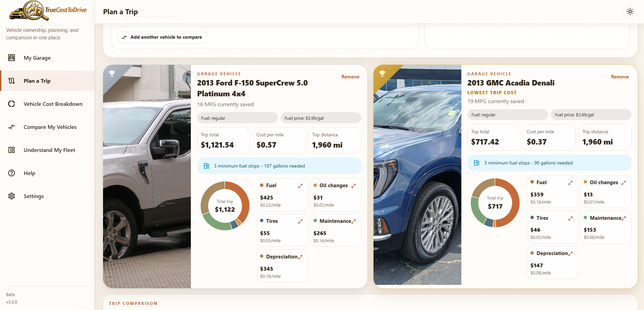Select Plan a Trip sidebar item

click(x=47, y=81)
